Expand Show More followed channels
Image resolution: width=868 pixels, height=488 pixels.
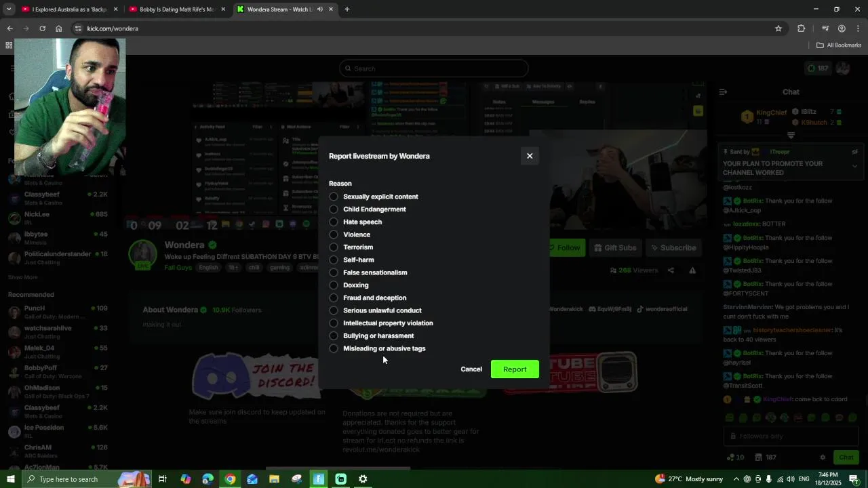pyautogui.click(x=23, y=277)
